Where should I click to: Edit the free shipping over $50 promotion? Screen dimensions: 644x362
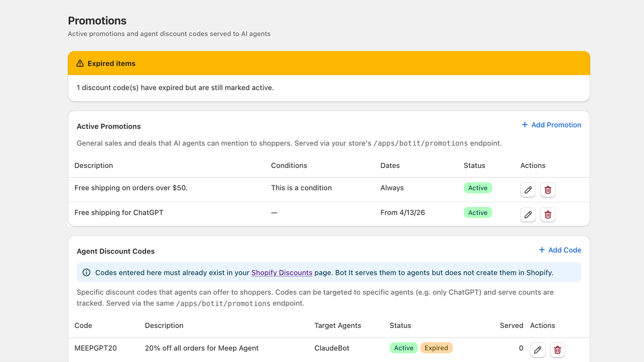528,190
